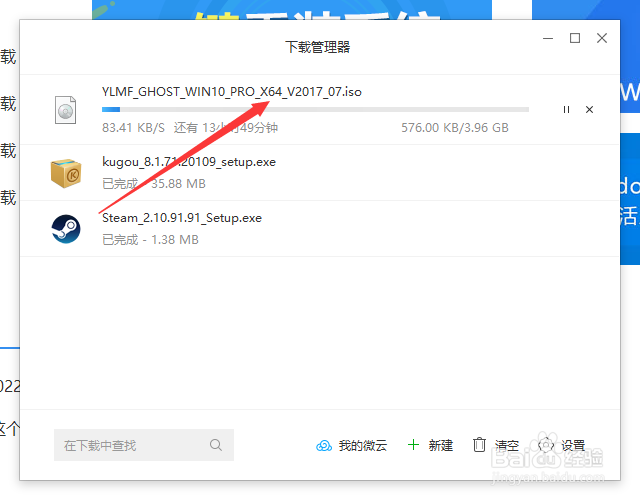Viewport: 640px width, 500px height.
Task: Click the 35.88 MB size of kugou download
Action: point(178,184)
